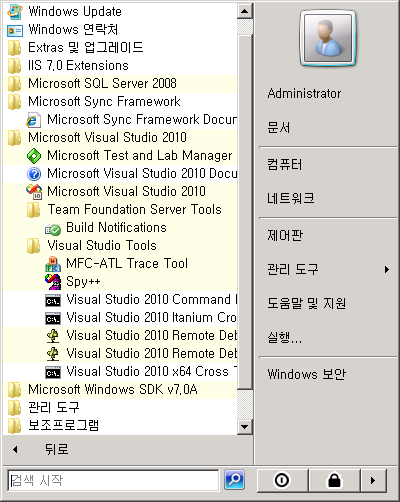400x502 pixels.
Task: Expand the 관리 도구 submenu arrow on right
Action: 387,269
